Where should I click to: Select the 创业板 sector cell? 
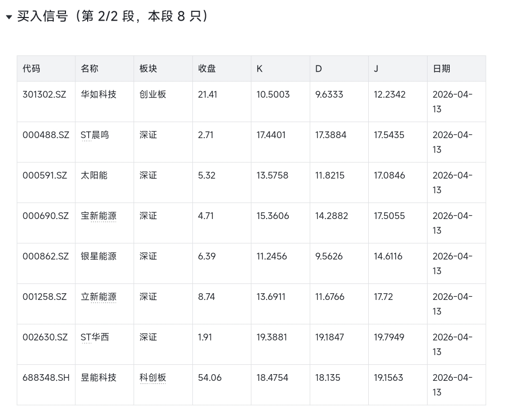pos(153,95)
